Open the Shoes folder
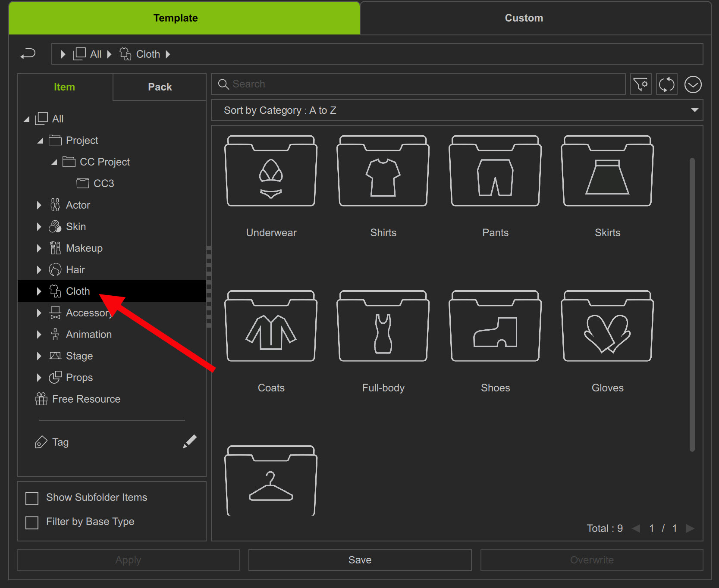The height and width of the screenshot is (588, 719). click(x=495, y=326)
